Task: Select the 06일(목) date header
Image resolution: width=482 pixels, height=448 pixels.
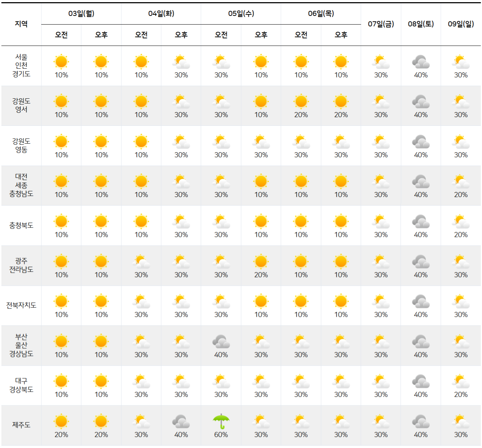Action: point(321,14)
